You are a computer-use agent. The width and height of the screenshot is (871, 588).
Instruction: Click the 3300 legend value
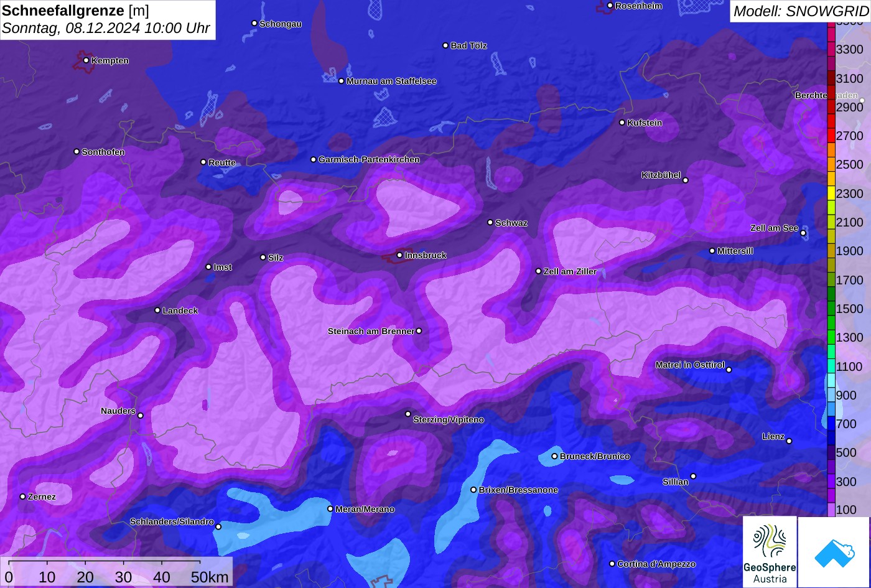tap(850, 49)
